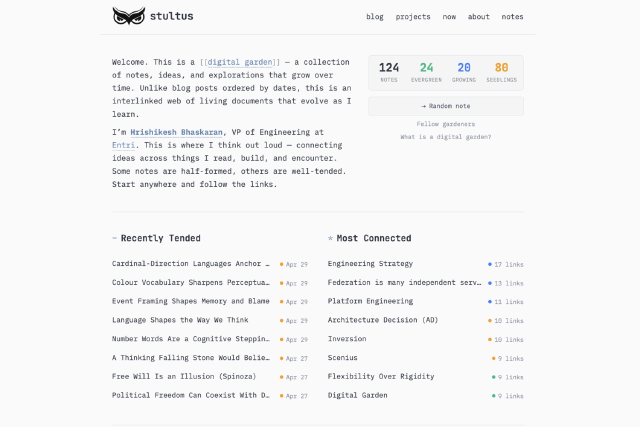Viewport: 640px width, 427px height.
Task: Open What is a digital garden link
Action: [446, 137]
